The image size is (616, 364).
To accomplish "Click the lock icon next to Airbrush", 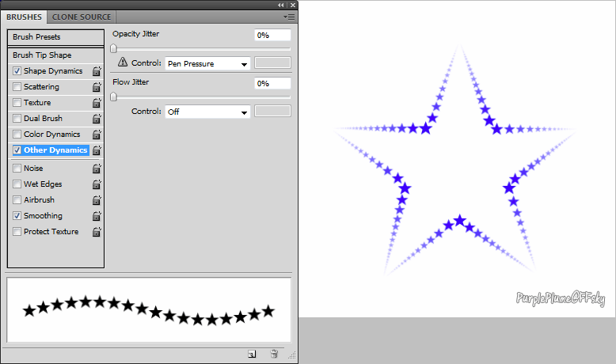I will 97,200.
